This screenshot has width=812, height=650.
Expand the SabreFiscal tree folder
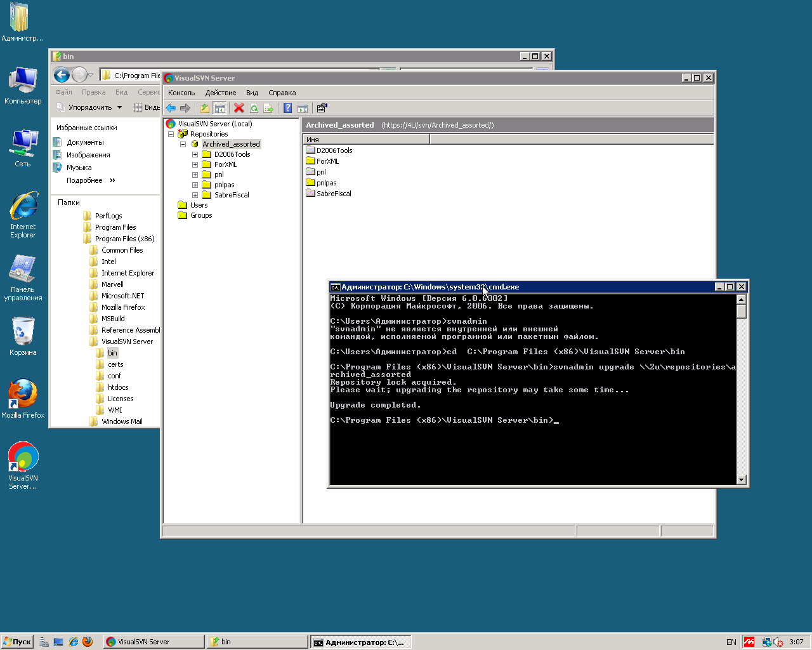pyautogui.click(x=195, y=195)
